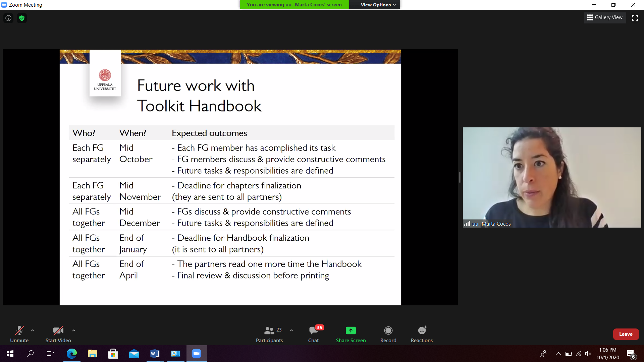Open Windows Start menu
Image resolution: width=644 pixels, height=362 pixels.
point(10,354)
